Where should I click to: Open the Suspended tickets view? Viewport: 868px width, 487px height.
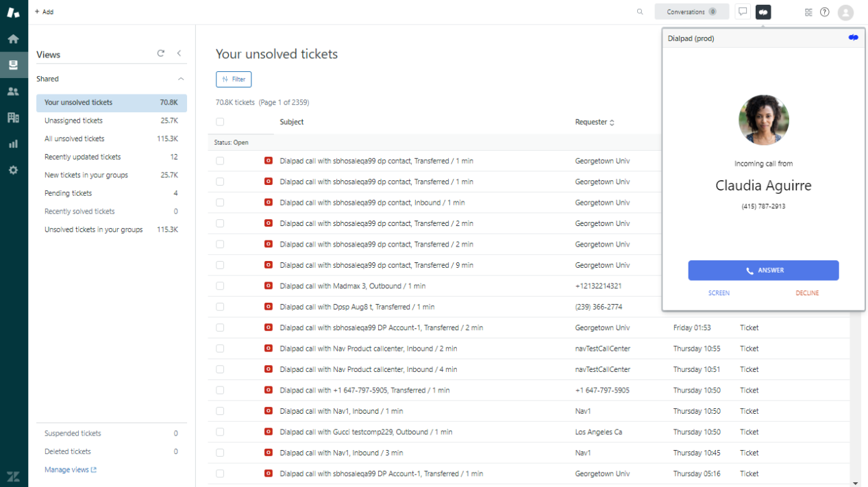tap(112, 434)
